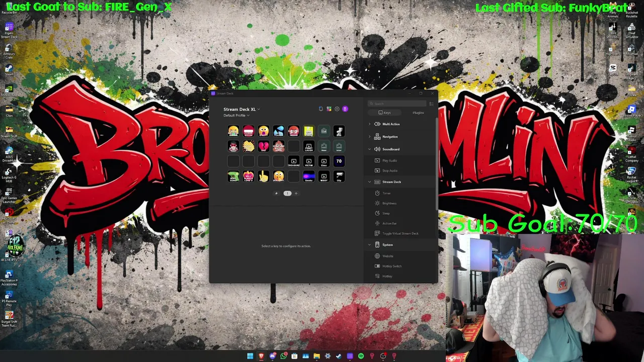Toggle action list view icon beside search
The image size is (644, 362).
pos(431,104)
